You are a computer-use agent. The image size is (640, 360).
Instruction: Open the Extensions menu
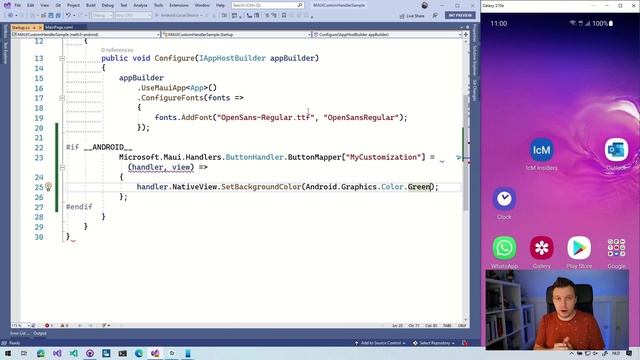179,5
